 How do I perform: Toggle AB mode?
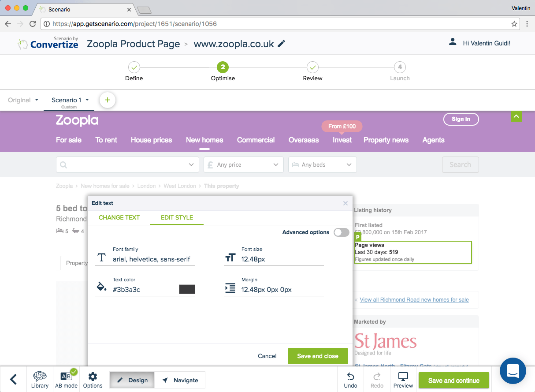coord(66,379)
